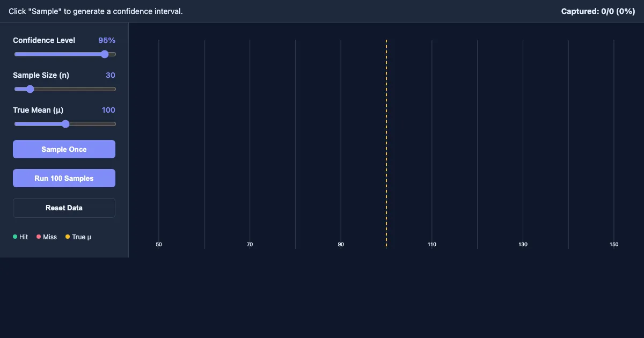Screen dimensions: 644x338
Task: Click axis label 90
Action: 341,245
